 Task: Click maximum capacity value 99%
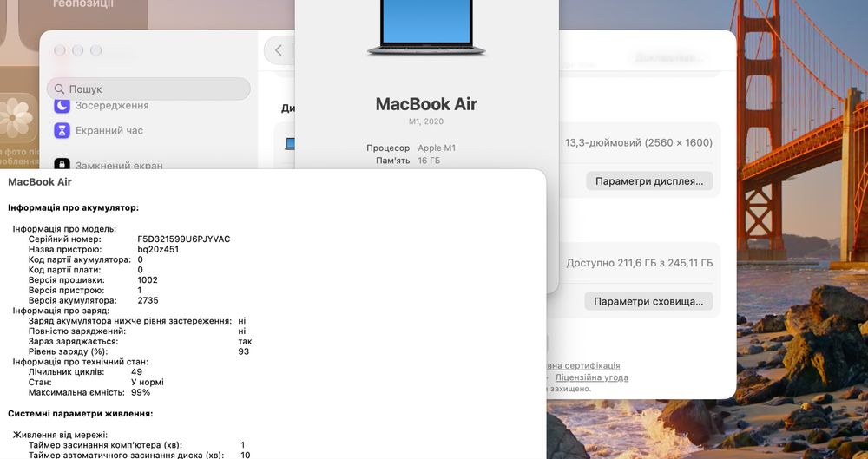point(141,392)
